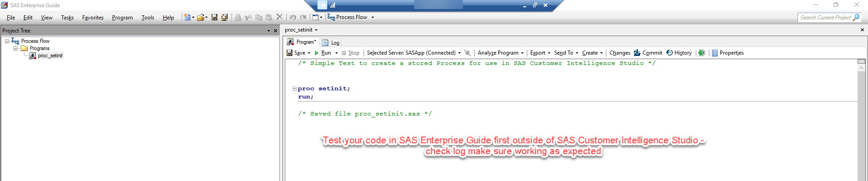Open the Program menu

[123, 18]
